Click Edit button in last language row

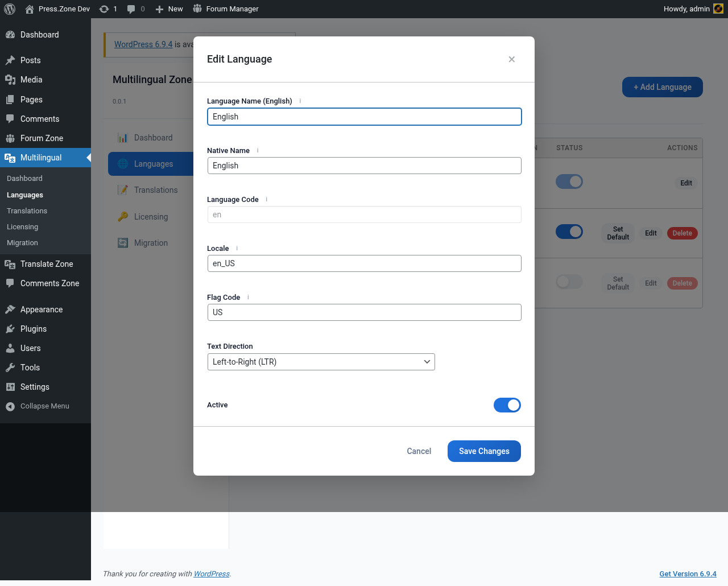point(651,283)
